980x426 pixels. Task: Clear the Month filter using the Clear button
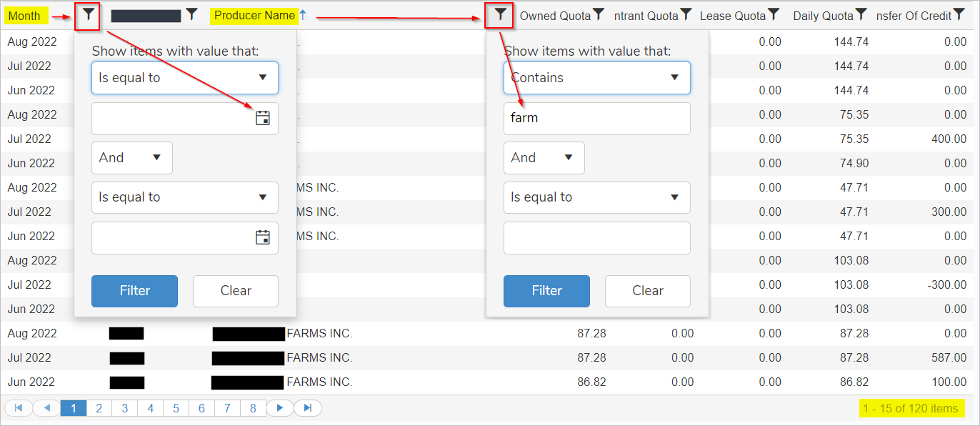click(x=235, y=291)
